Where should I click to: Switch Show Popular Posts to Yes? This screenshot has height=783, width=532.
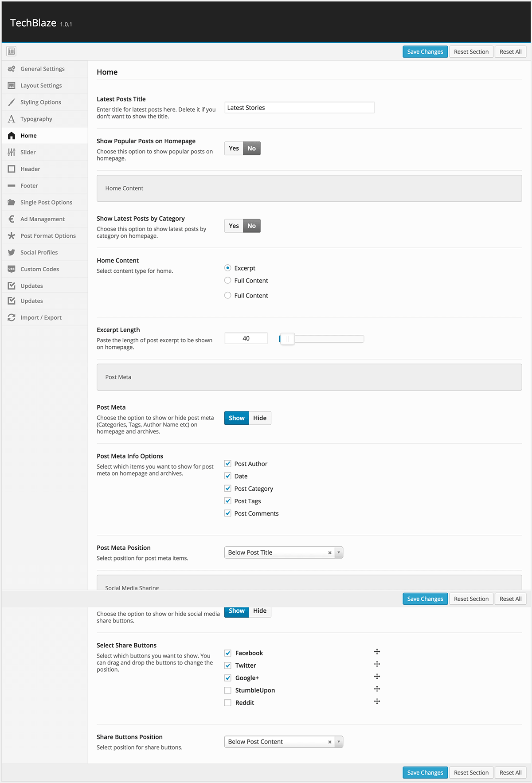234,149
